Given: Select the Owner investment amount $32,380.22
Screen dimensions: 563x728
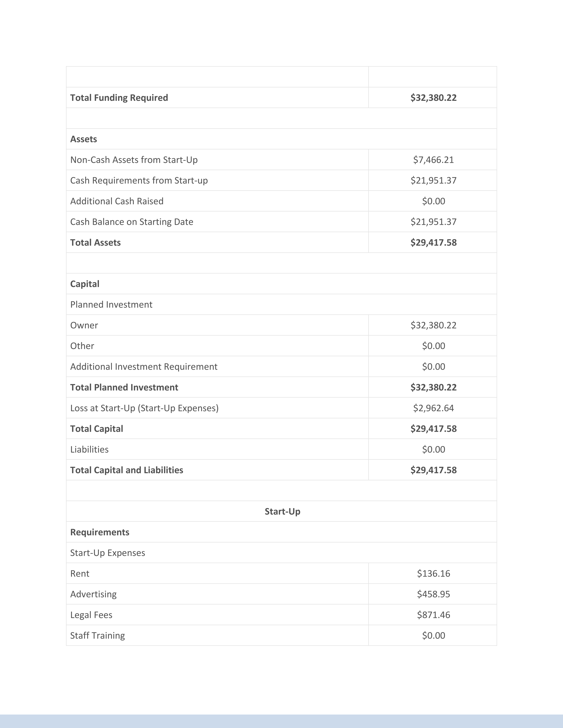Looking at the screenshot, I should (x=433, y=325).
